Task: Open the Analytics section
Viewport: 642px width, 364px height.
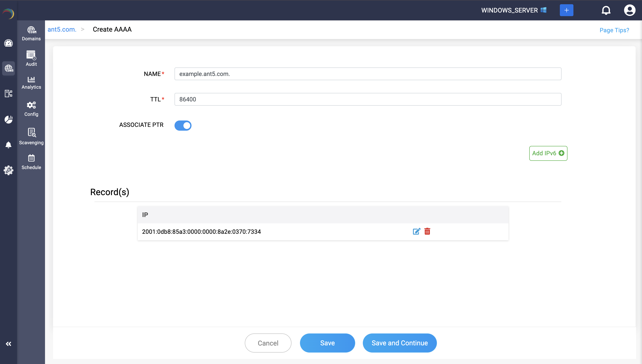Action: pyautogui.click(x=31, y=83)
